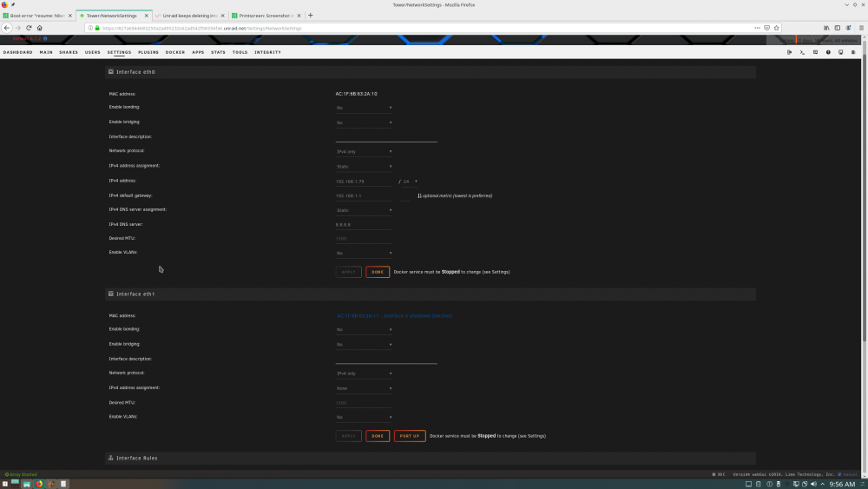Open a new browser tab with plus icon
868x489 pixels.
click(x=311, y=16)
